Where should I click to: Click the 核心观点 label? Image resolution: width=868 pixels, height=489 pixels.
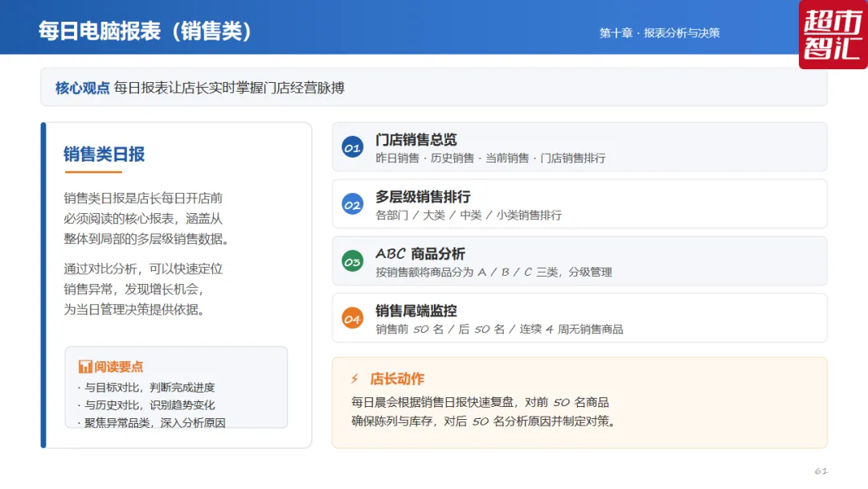pyautogui.click(x=83, y=88)
